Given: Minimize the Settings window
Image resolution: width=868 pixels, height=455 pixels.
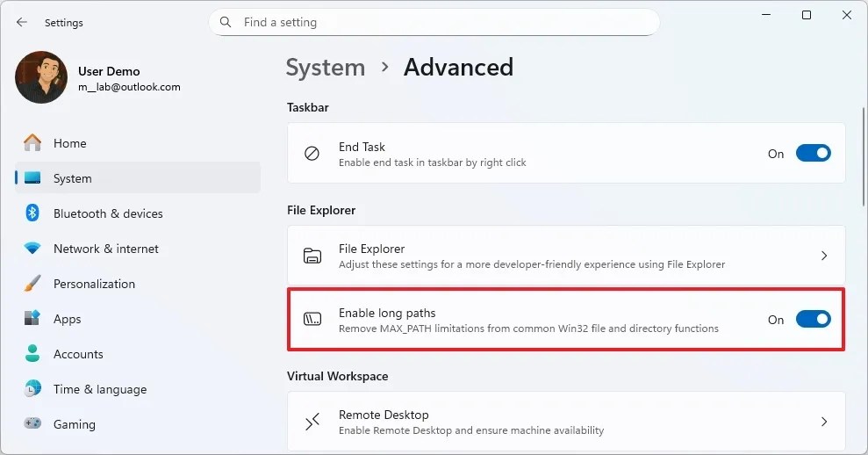Looking at the screenshot, I should (766, 15).
